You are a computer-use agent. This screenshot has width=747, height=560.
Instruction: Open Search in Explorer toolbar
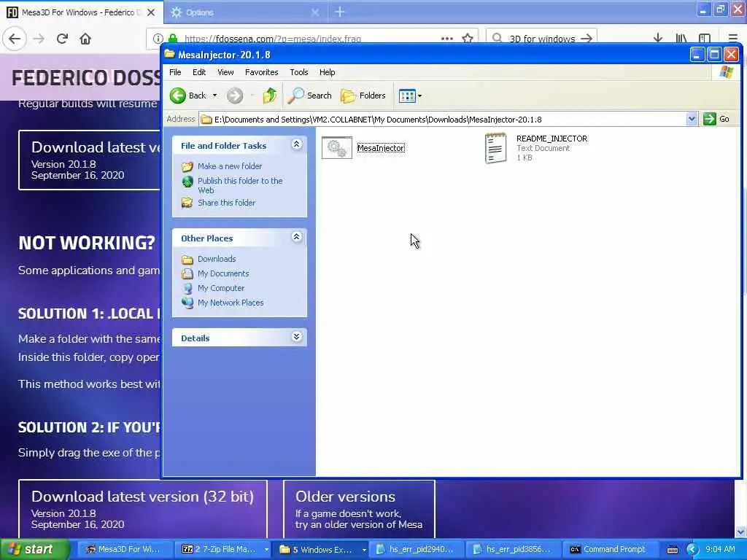309,96
